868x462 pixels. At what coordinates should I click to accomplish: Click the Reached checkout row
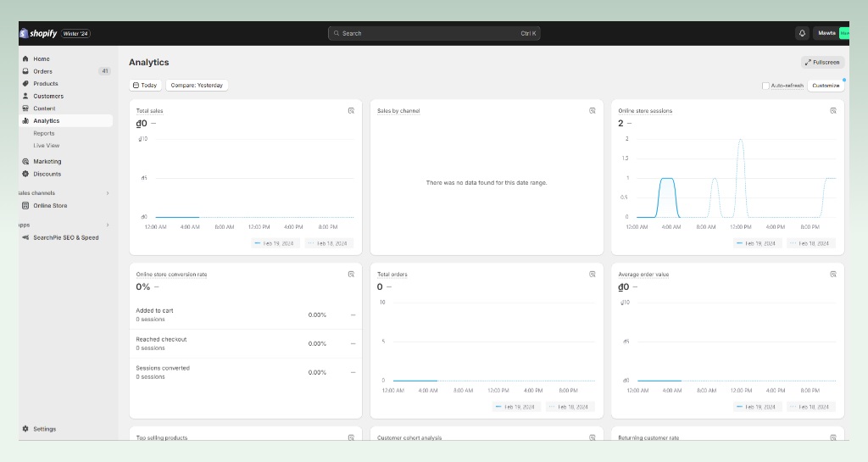point(246,343)
